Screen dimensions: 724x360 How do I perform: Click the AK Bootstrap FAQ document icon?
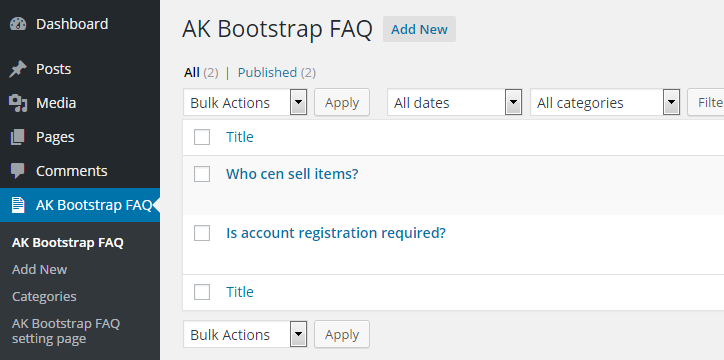click(18, 205)
